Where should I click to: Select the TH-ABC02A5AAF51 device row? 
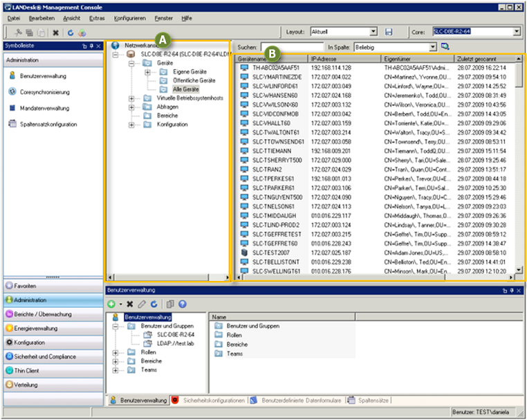point(376,68)
